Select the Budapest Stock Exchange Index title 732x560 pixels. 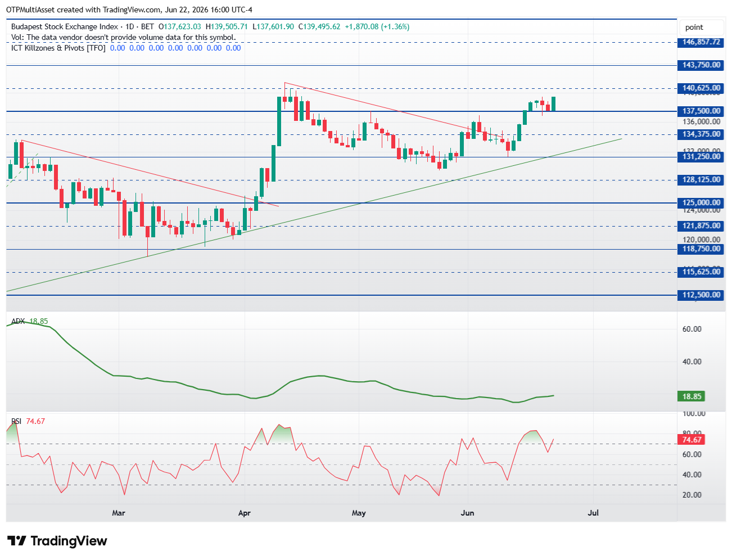pos(65,26)
